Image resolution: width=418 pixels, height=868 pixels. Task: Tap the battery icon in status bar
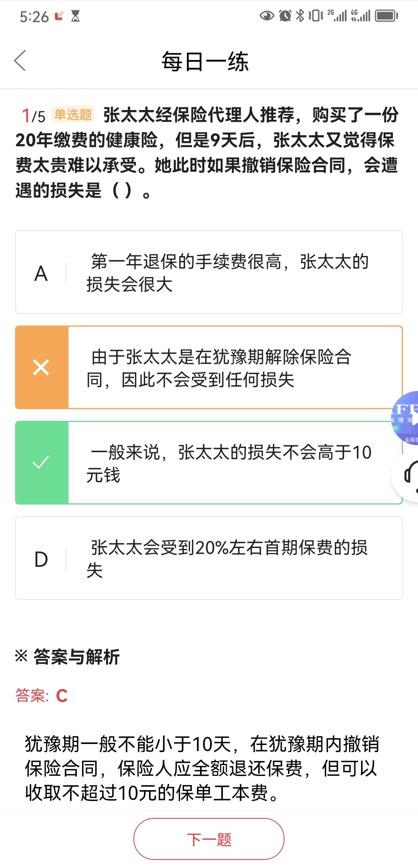(386, 16)
